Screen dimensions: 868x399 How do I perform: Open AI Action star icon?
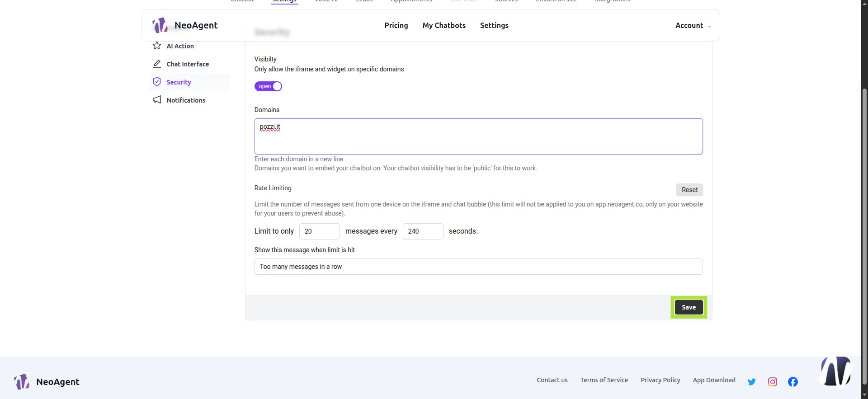[157, 46]
